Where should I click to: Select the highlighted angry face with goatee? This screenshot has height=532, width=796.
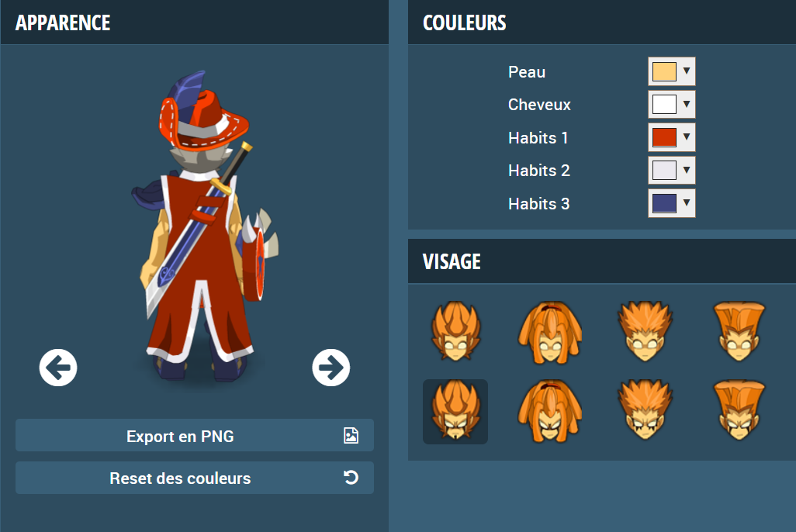pos(455,412)
